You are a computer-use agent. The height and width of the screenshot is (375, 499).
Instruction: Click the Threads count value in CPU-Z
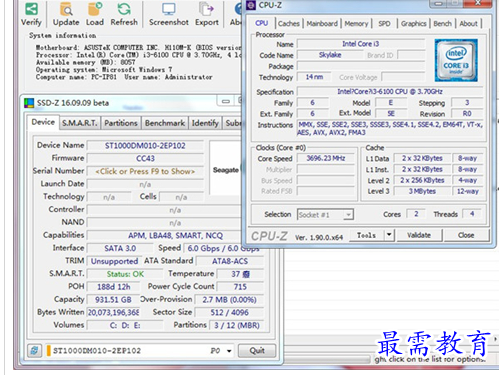pos(472,214)
